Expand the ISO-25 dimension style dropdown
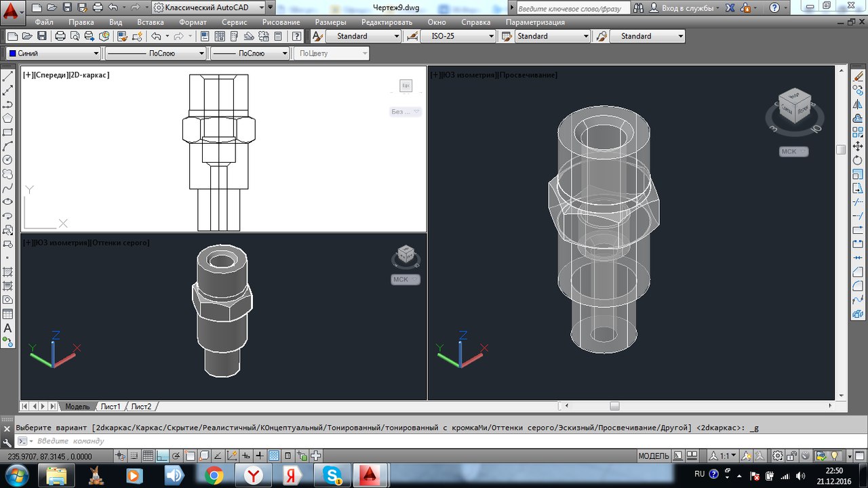This screenshot has width=868, height=488. [457, 36]
